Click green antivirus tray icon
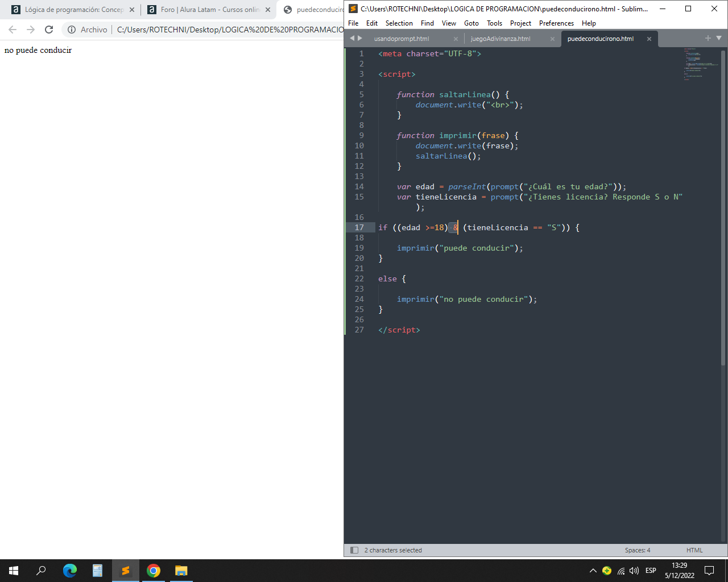The height and width of the screenshot is (582, 728). 607,571
